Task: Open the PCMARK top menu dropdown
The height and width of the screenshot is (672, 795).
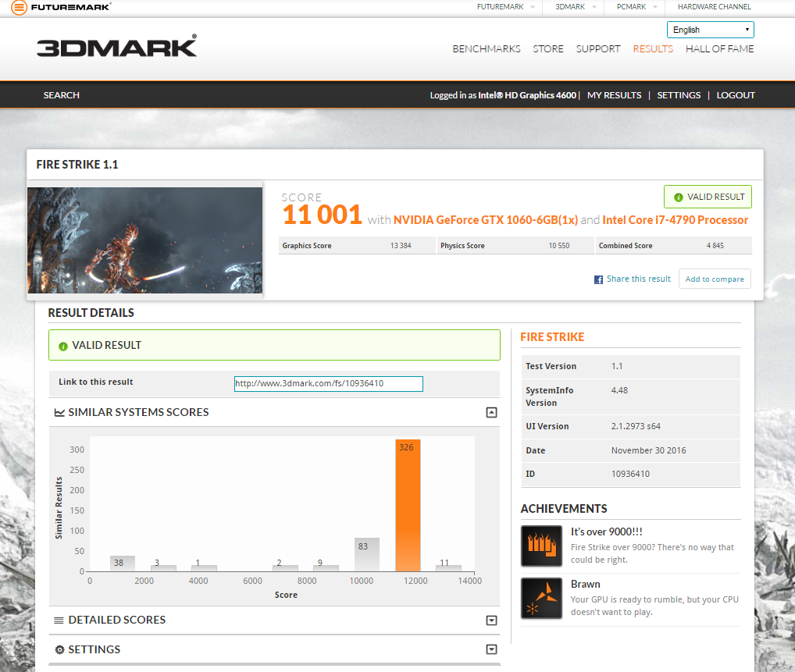Action: pos(636,6)
